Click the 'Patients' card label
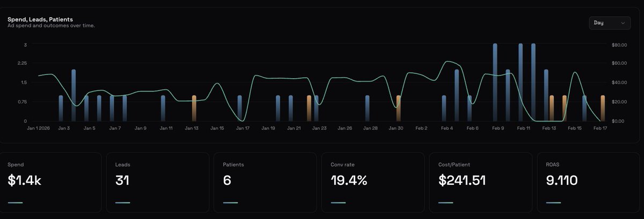This screenshot has width=644, height=219. click(233, 165)
